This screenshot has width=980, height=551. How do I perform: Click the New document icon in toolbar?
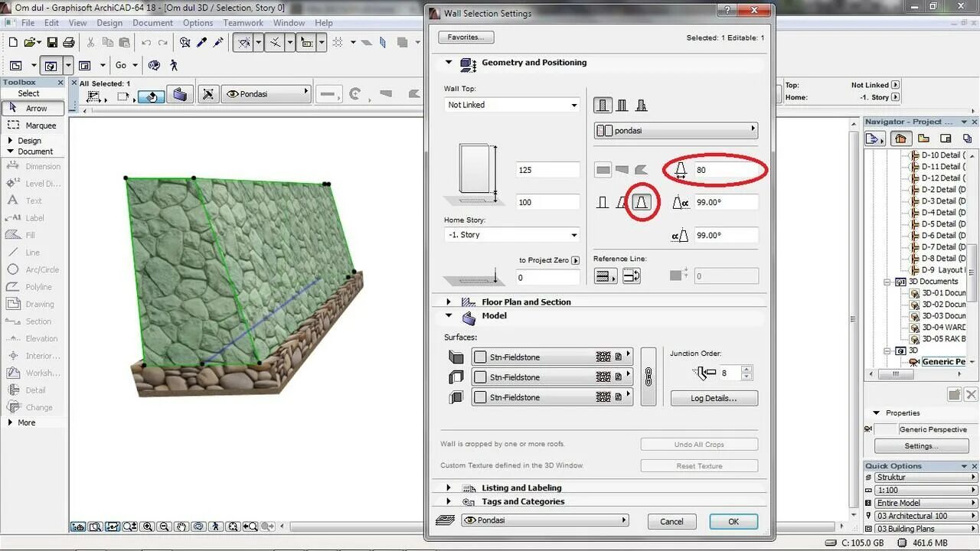[x=13, y=43]
